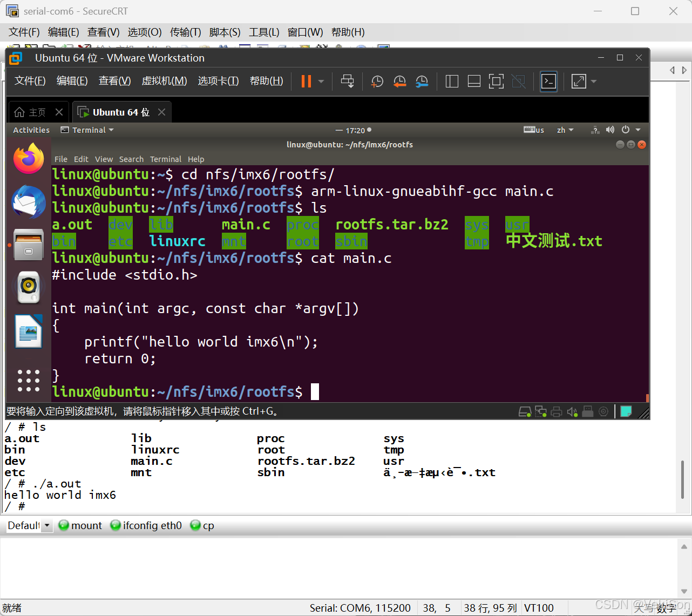692x616 pixels.
Task: Open the zh input language dropdown
Action: tap(565, 130)
